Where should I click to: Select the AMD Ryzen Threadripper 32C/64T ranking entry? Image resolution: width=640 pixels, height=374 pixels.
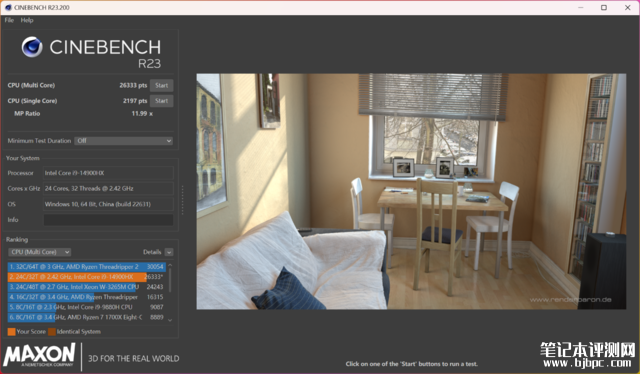[87, 267]
